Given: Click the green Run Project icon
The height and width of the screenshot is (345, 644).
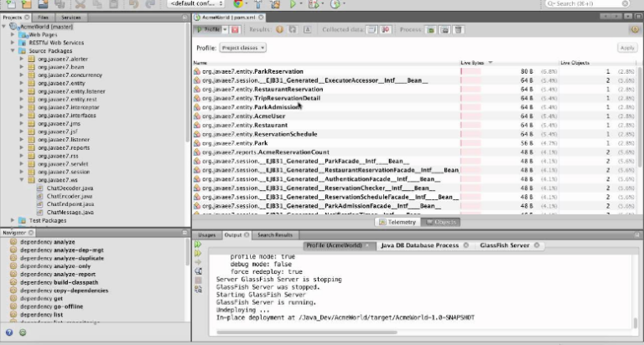Looking at the screenshot, I should pyautogui.click(x=293, y=4).
